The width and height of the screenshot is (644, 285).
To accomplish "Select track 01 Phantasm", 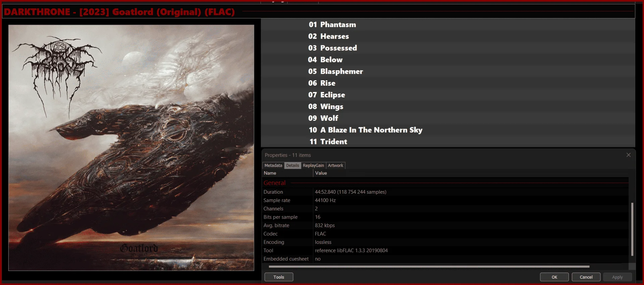I will 448,25.
